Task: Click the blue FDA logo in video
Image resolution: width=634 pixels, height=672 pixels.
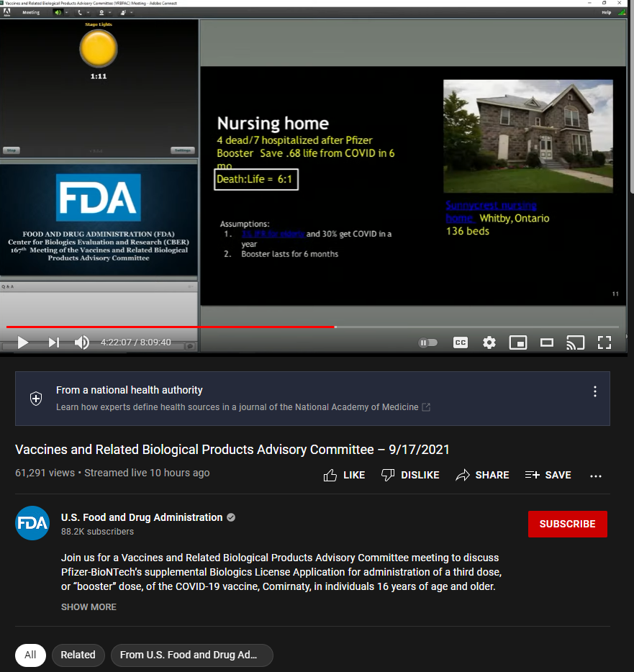Action: [x=98, y=198]
